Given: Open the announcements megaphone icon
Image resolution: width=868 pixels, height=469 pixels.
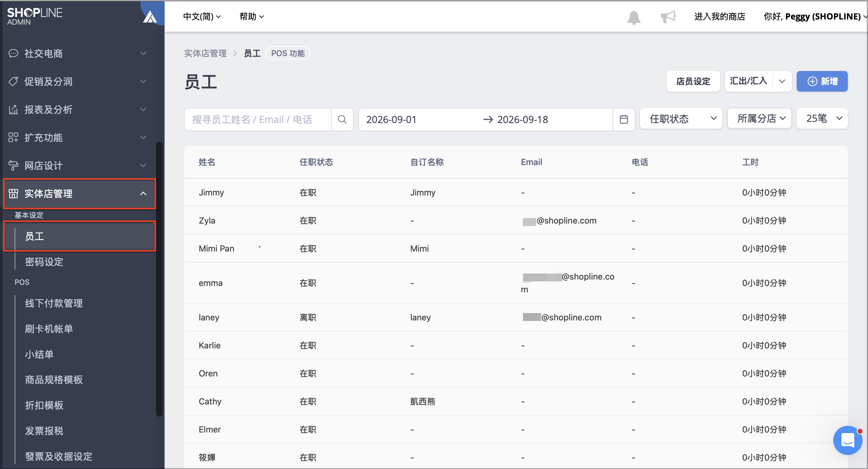Looking at the screenshot, I should pos(668,16).
